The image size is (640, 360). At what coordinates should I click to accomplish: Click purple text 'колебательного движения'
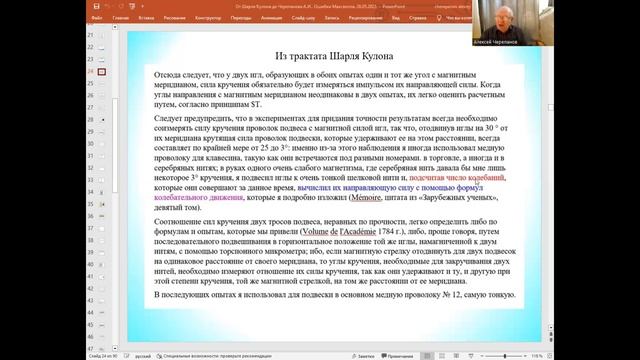tap(198, 198)
